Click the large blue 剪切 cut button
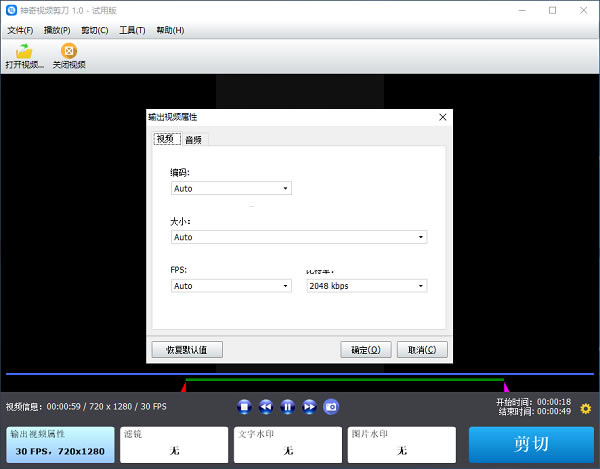The height and width of the screenshot is (469, 600). 531,445
